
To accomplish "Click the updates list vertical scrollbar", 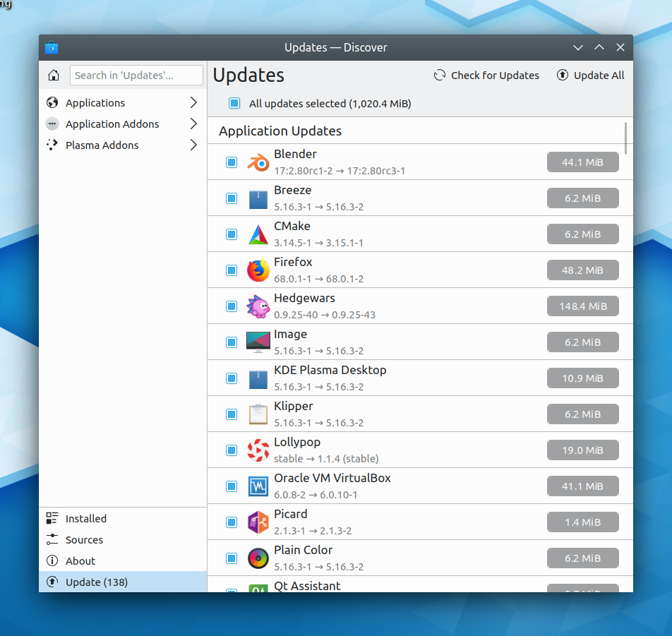I will (x=625, y=138).
